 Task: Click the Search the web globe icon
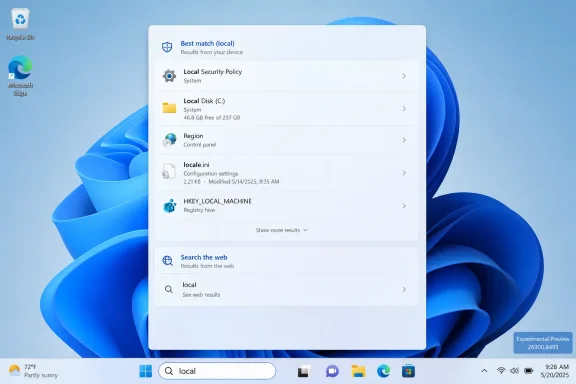168,261
